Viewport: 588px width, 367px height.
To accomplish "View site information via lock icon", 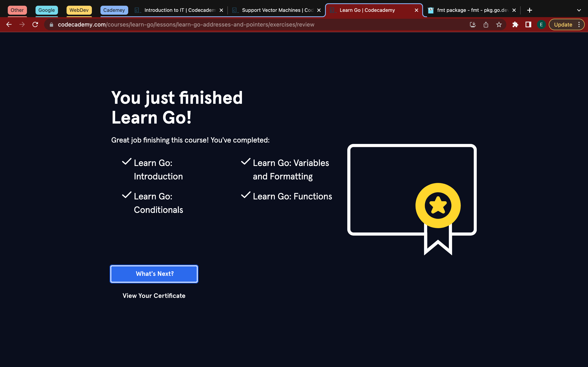I will tap(51, 24).
